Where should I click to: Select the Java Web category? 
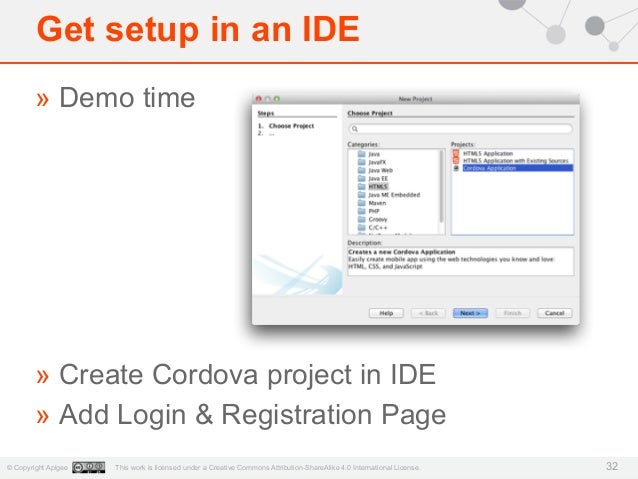pyautogui.click(x=380, y=171)
